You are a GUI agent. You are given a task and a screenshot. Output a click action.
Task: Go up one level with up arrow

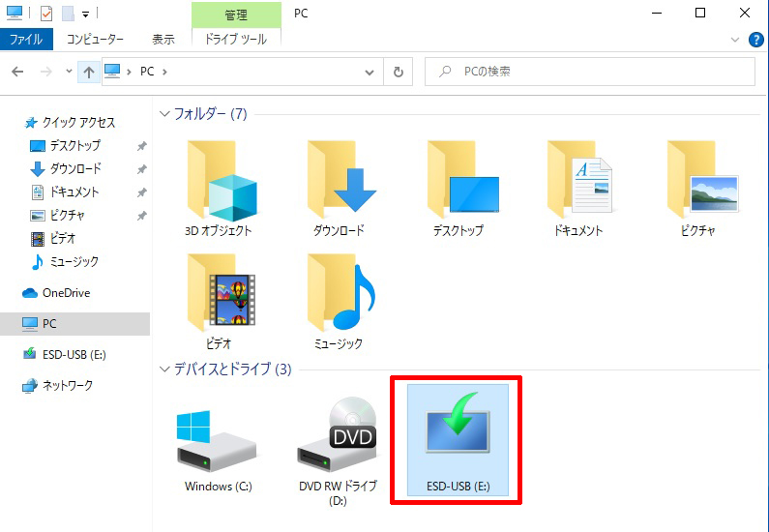click(89, 73)
